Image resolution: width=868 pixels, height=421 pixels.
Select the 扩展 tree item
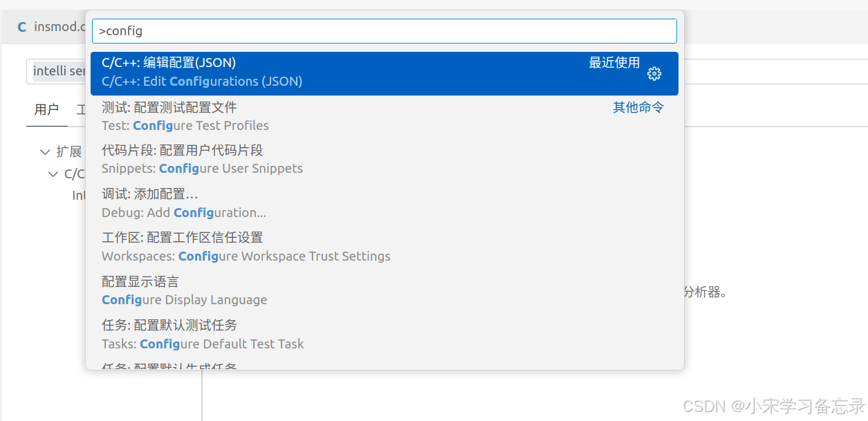click(69, 152)
